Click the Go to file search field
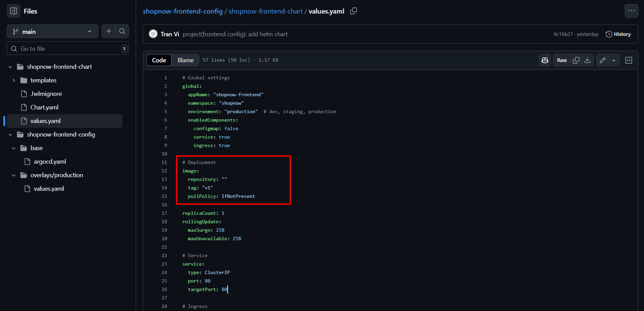 pyautogui.click(x=68, y=48)
